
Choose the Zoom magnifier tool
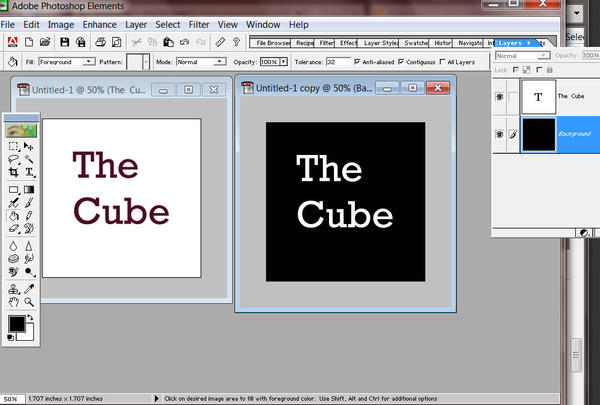pos(30,301)
